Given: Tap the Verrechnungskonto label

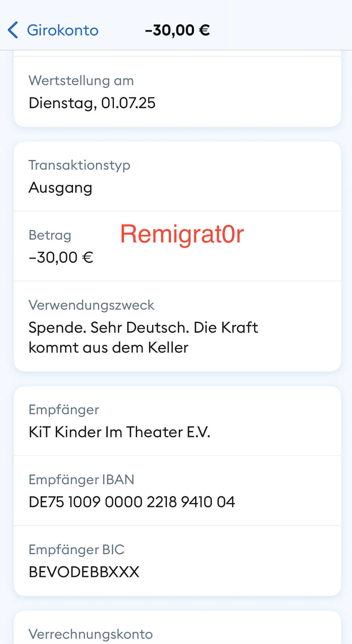Looking at the screenshot, I should pos(90,634).
